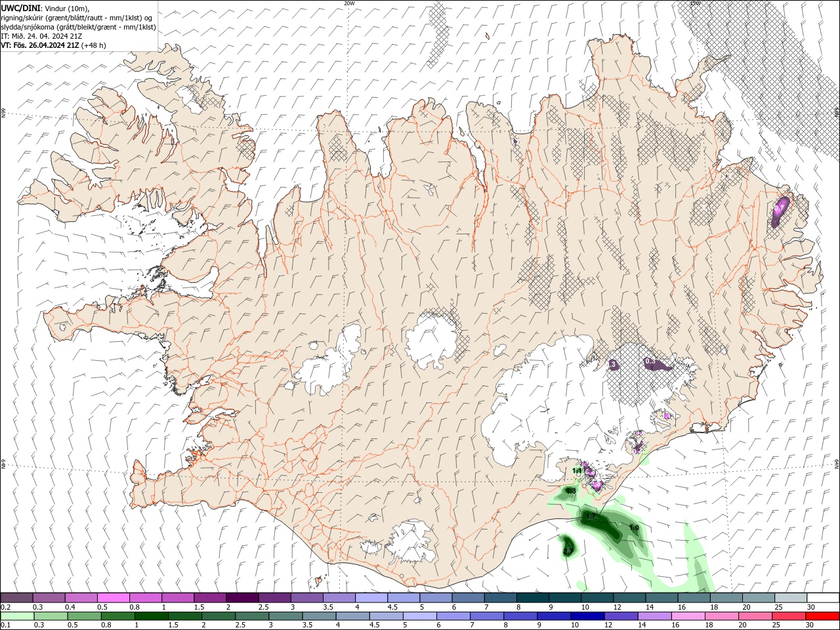This screenshot has height=630, width=840.
Task: Click the "20W" longitude label
Action: click(350, 3)
